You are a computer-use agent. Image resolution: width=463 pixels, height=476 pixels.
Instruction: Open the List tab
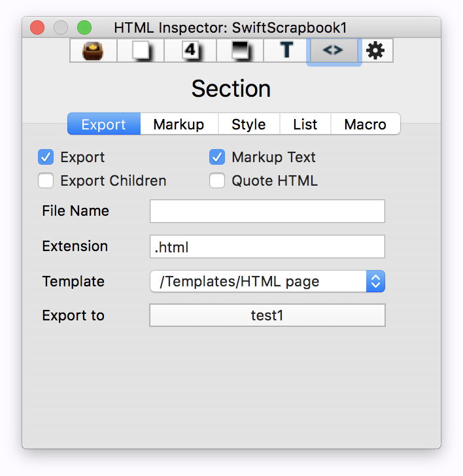point(305,124)
